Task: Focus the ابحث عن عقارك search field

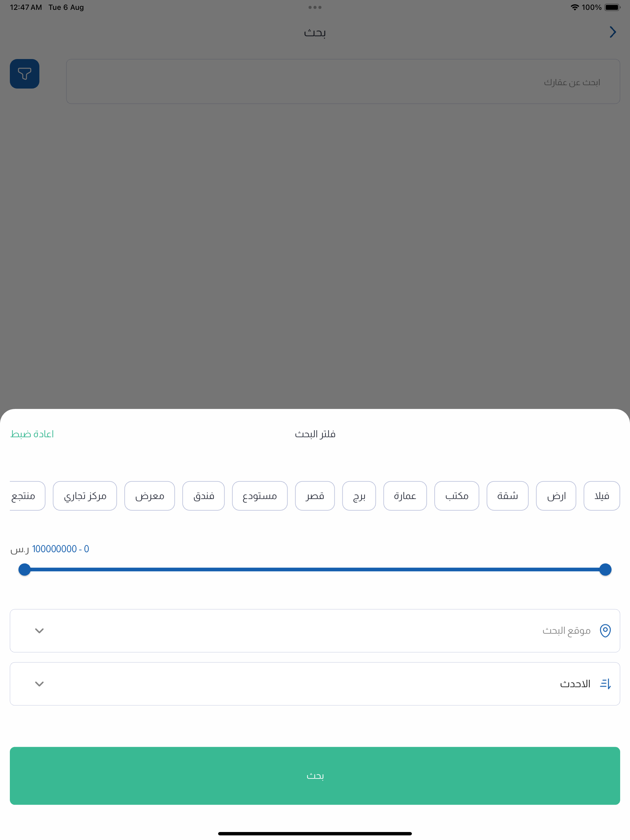Action: [x=343, y=81]
